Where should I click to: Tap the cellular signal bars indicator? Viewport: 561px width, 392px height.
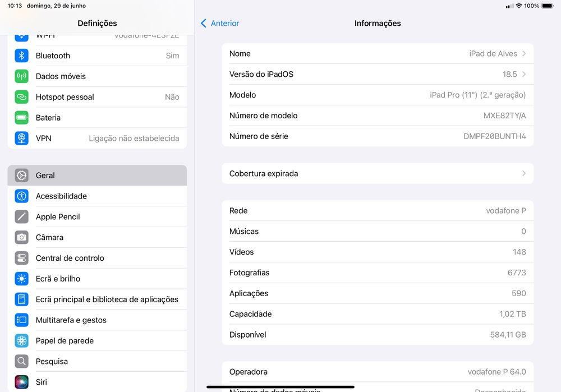click(509, 6)
